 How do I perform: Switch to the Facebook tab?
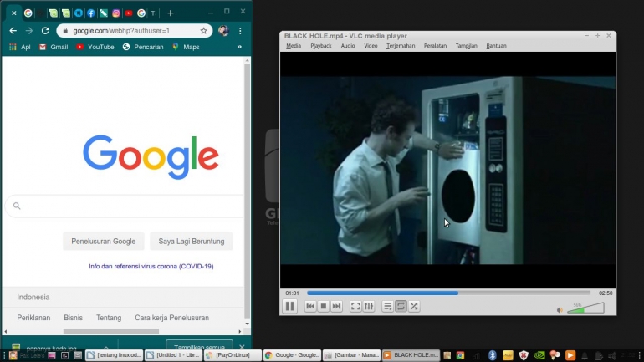[91, 13]
